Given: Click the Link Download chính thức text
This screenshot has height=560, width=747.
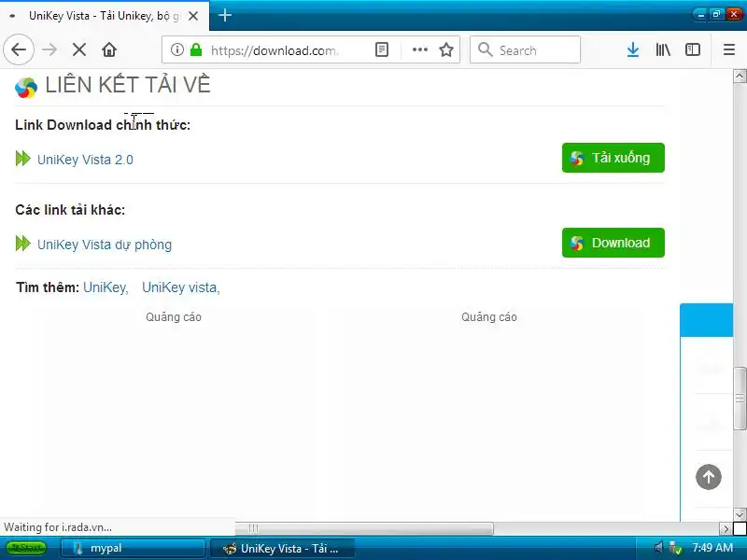Looking at the screenshot, I should tap(103, 125).
